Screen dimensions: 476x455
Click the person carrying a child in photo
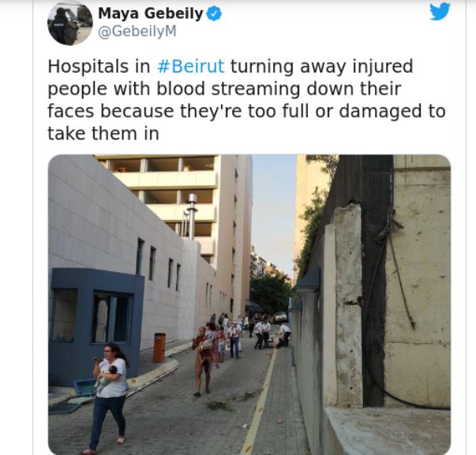click(x=204, y=359)
